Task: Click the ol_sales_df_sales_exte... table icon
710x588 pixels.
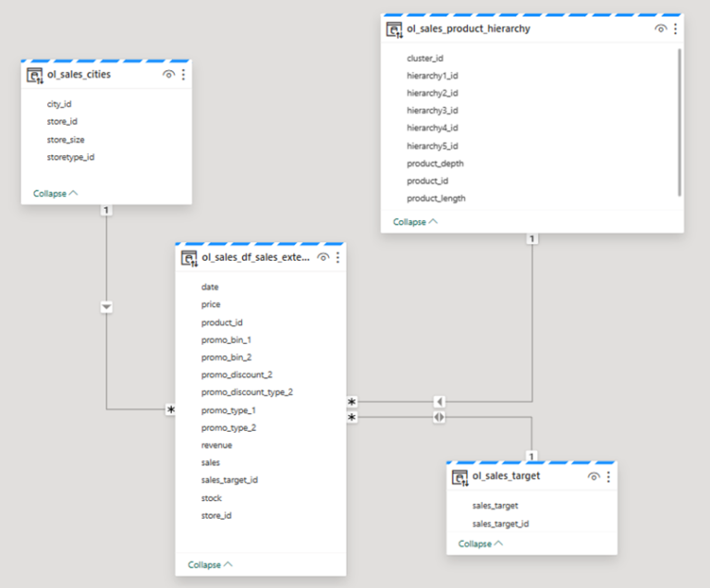Action: tap(190, 259)
